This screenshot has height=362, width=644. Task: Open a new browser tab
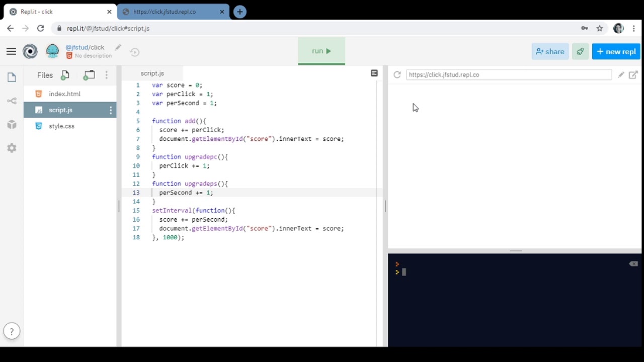[240, 12]
